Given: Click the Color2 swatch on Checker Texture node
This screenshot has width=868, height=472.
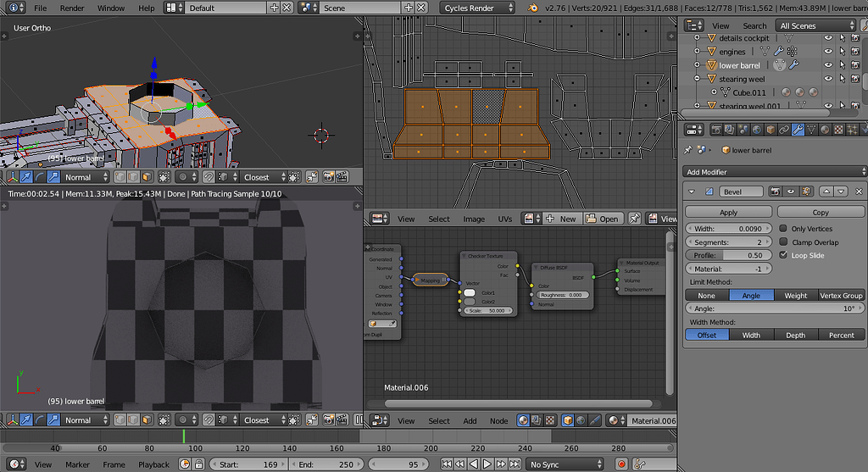Looking at the screenshot, I should pos(470,302).
